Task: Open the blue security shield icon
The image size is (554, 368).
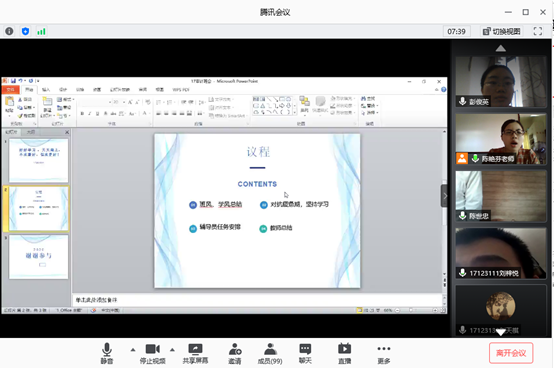Action: point(25,31)
